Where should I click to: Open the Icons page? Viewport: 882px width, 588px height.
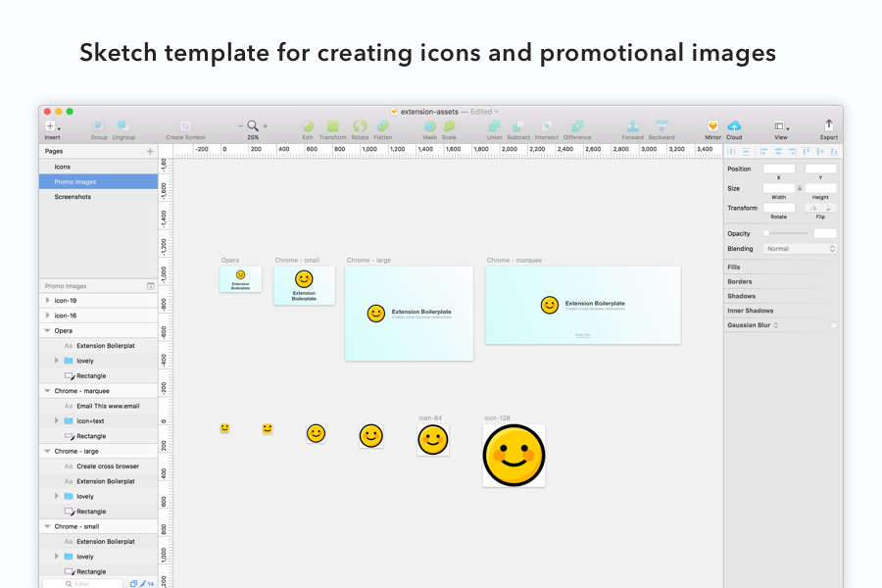tap(98, 168)
